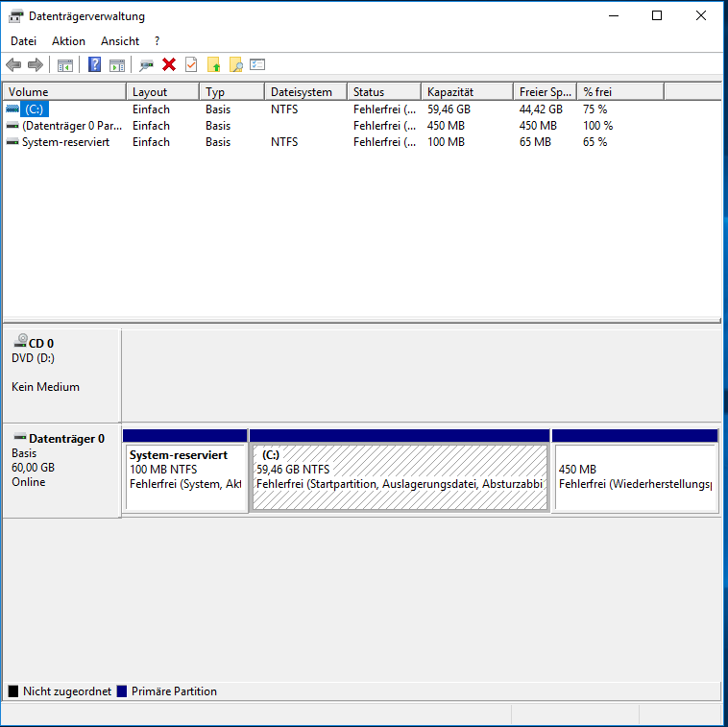Click the Kein Medium text
This screenshot has height=727, width=728.
[x=45, y=387]
